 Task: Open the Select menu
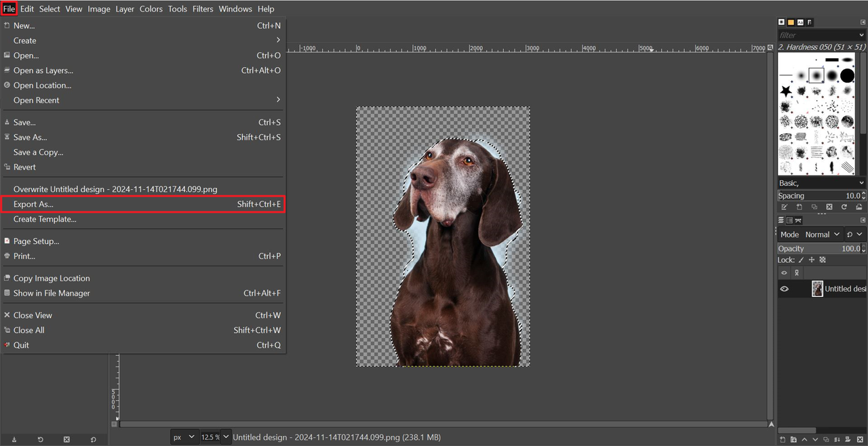50,9
